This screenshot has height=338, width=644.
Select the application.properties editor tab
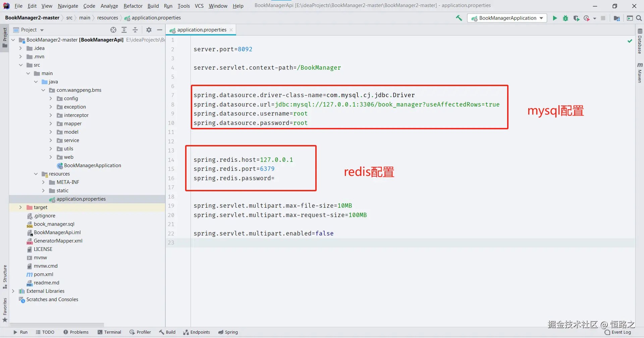(x=201, y=30)
